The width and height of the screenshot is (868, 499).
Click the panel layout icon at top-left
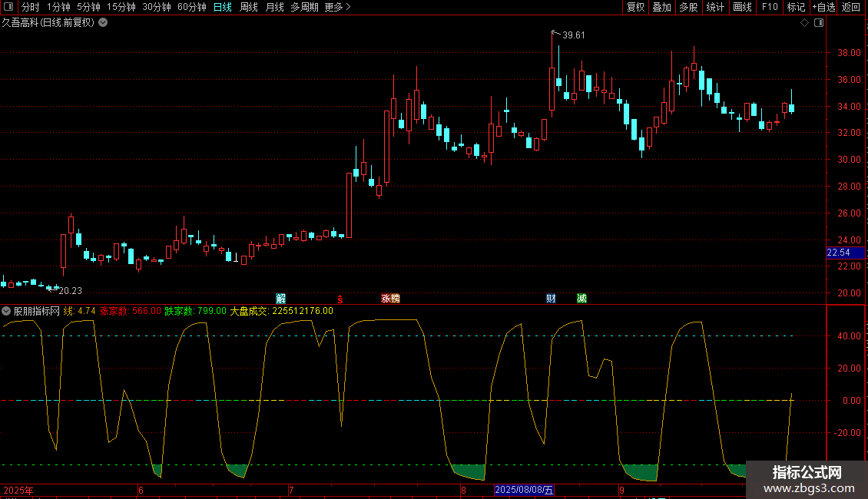click(x=8, y=7)
